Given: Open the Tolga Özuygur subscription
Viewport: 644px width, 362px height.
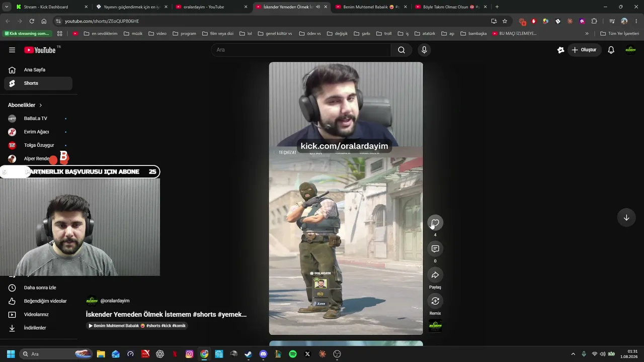Looking at the screenshot, I should [38, 145].
